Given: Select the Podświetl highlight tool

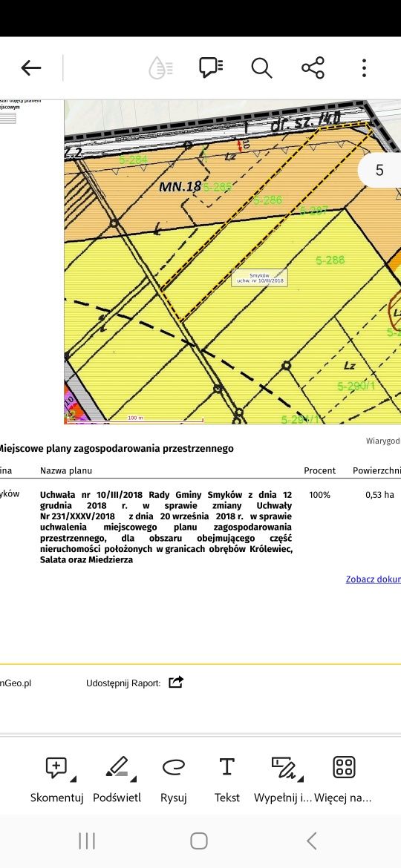Looking at the screenshot, I should [x=117, y=780].
